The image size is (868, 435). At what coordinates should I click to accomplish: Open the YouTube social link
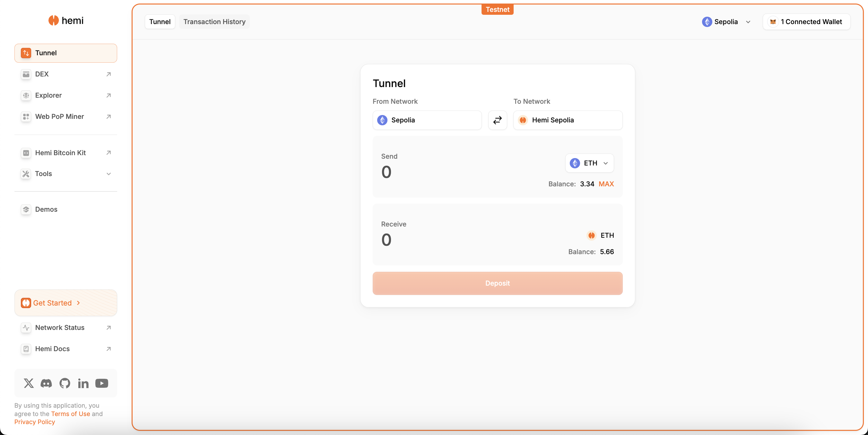click(x=102, y=383)
